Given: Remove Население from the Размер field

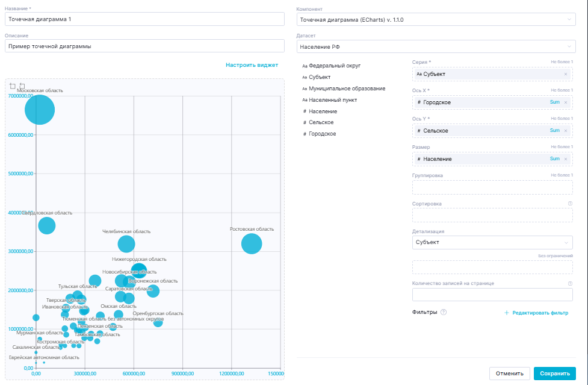Looking at the screenshot, I should (566, 159).
